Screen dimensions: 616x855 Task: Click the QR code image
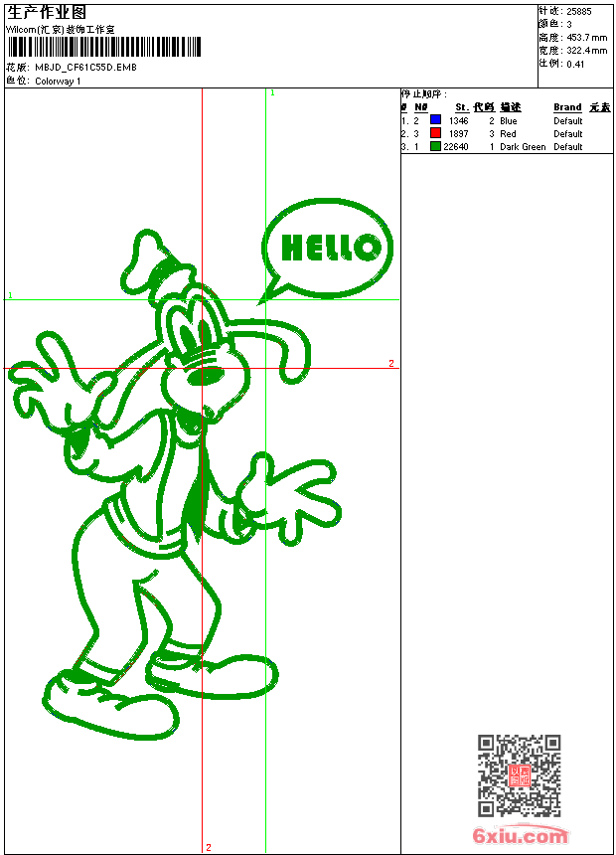[x=520, y=775]
